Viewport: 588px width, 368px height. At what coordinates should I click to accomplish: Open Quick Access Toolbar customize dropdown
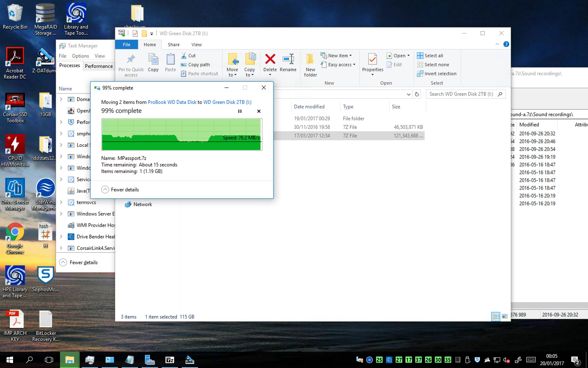(152, 34)
